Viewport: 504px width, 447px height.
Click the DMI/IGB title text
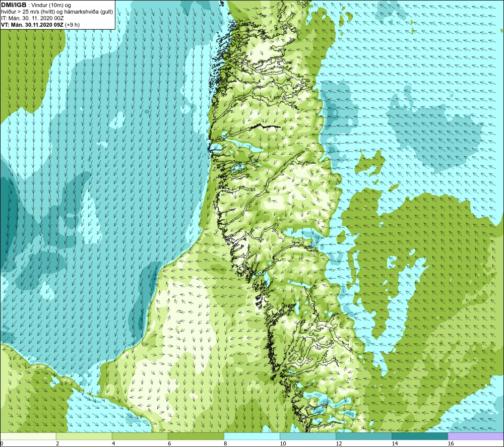pos(14,5)
